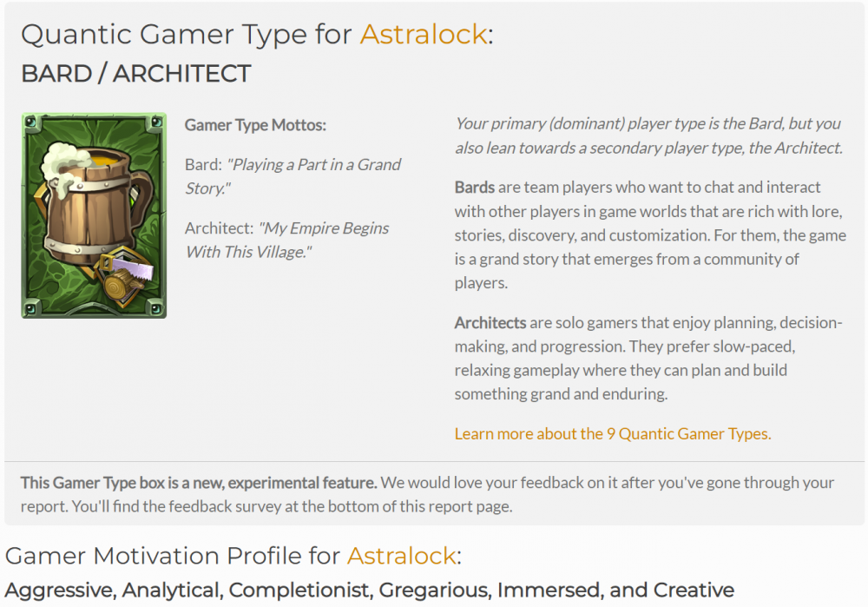The height and width of the screenshot is (607, 868).
Task: Click Astralock in the Gamer Motivation Profile heading
Action: (401, 556)
